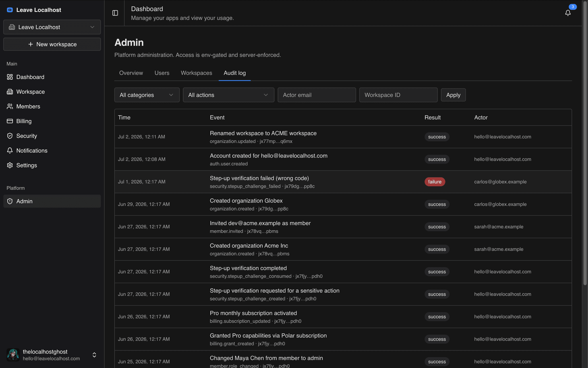Open Settings in the sidebar
This screenshot has height=368, width=588.
52,165
